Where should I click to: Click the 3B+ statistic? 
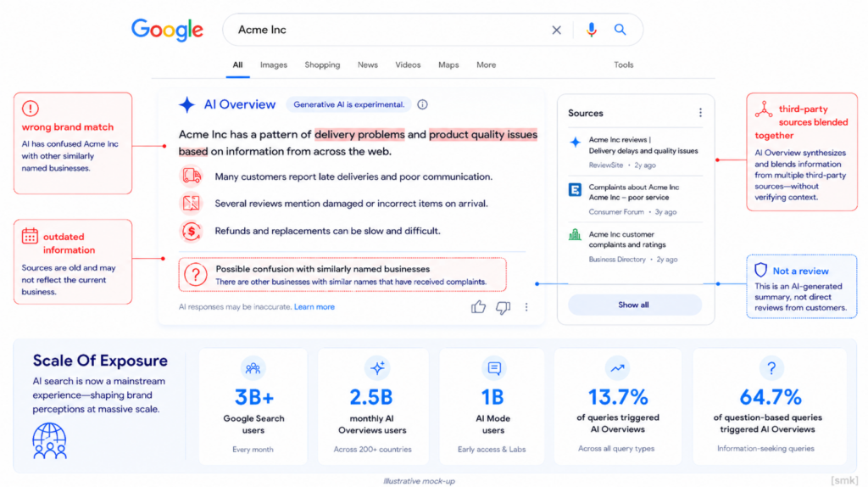click(254, 397)
